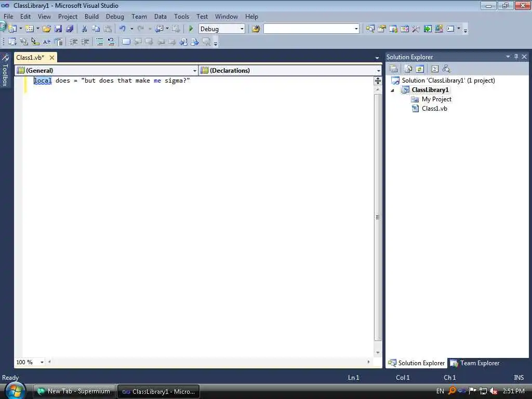Click the Open File folder icon
This screenshot has width=532, height=399.
tap(47, 29)
